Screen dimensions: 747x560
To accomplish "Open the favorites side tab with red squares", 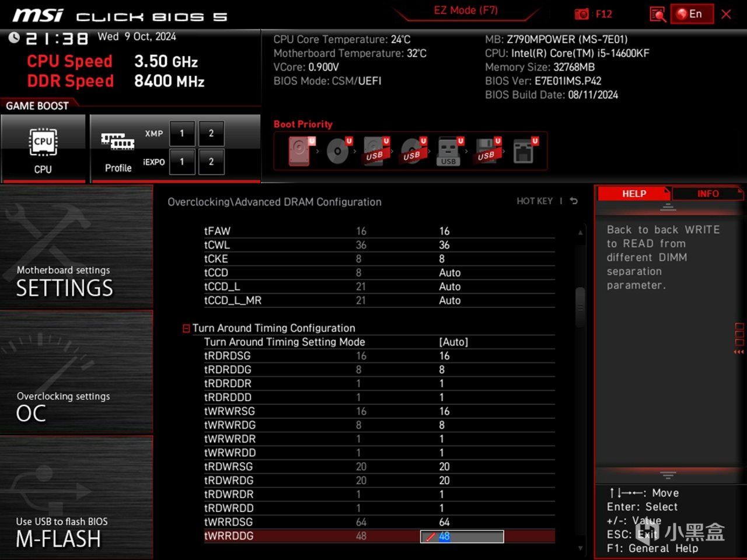I will (739, 338).
